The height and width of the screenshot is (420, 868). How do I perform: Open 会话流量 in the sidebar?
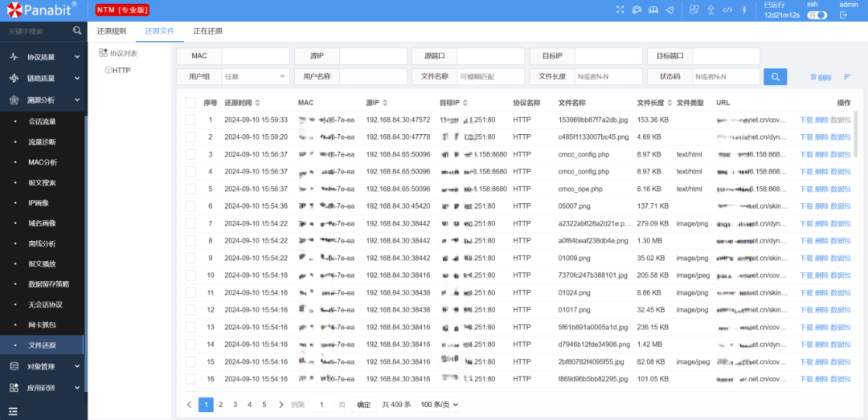click(42, 122)
